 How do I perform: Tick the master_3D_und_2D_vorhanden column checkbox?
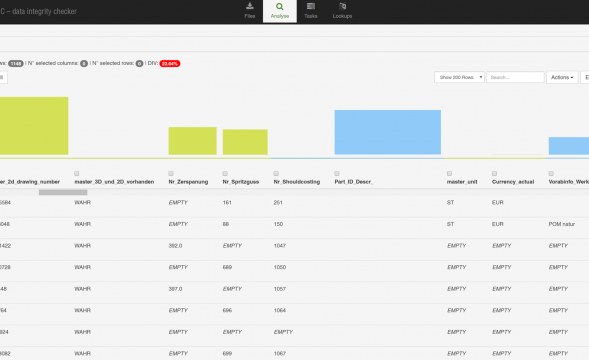77,173
